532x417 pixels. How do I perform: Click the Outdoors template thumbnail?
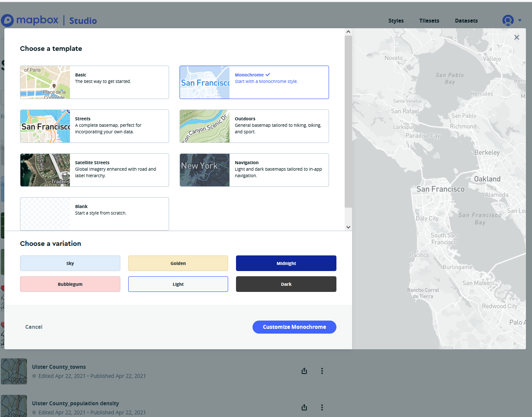click(x=205, y=126)
